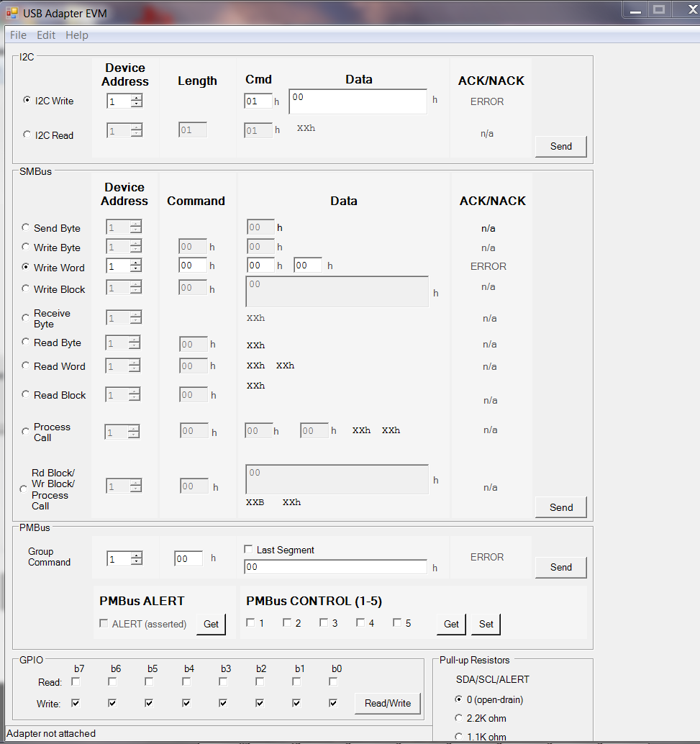This screenshot has height=744, width=700.
Task: Select the SMBus Read Word option
Action: 26,366
